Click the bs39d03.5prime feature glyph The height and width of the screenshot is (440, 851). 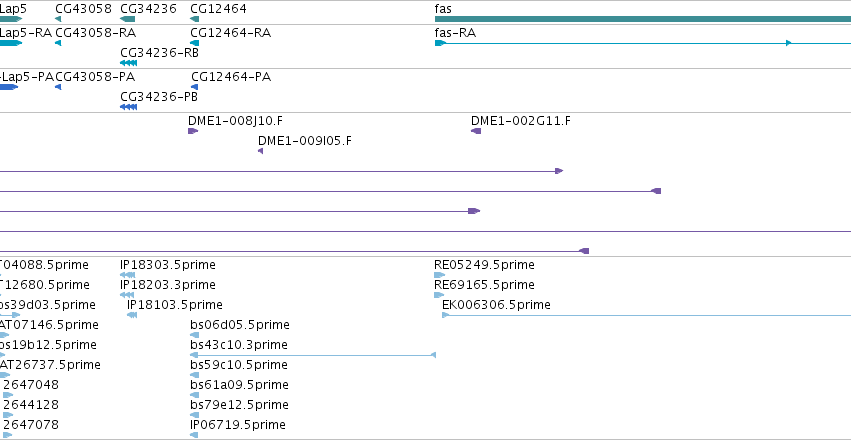pos(10,315)
